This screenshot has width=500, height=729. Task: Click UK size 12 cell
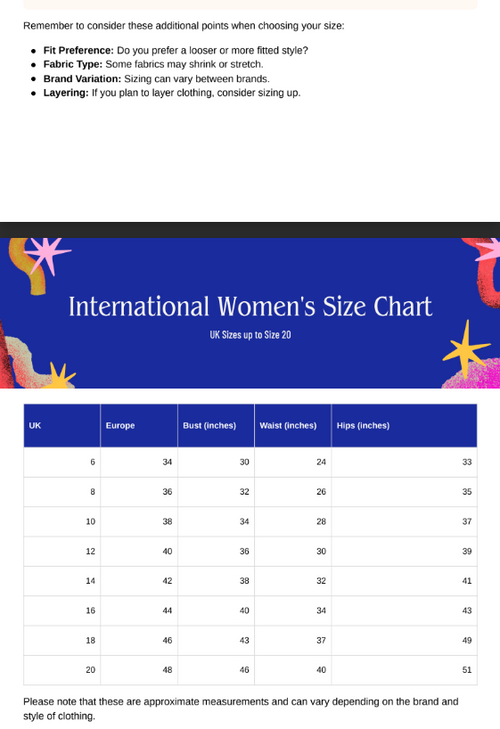62,551
